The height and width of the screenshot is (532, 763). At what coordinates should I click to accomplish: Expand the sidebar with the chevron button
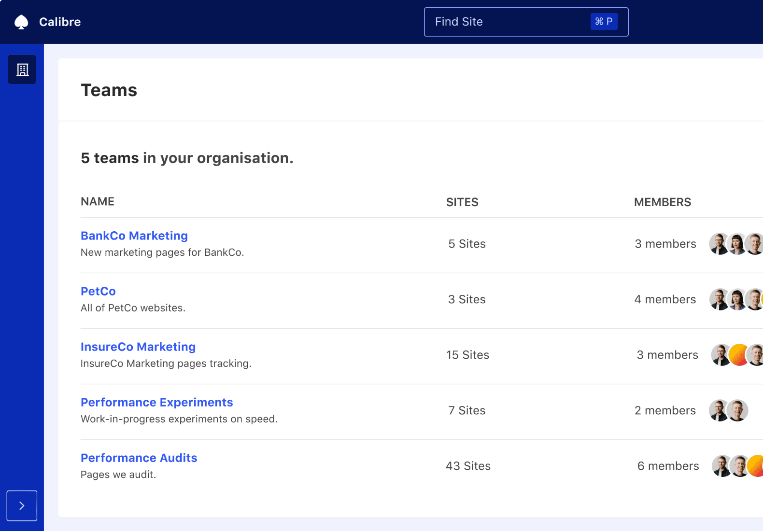pyautogui.click(x=22, y=505)
